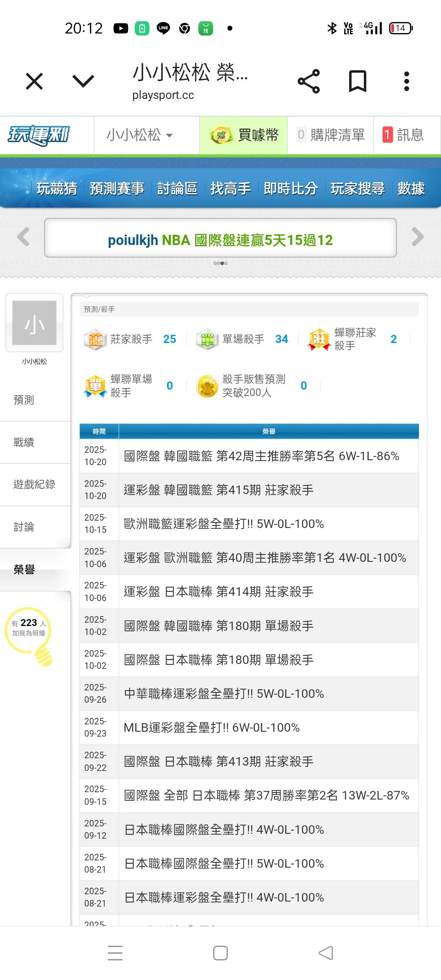Click the 單場殺手 badge icon
441x980 pixels.
pyautogui.click(x=207, y=339)
